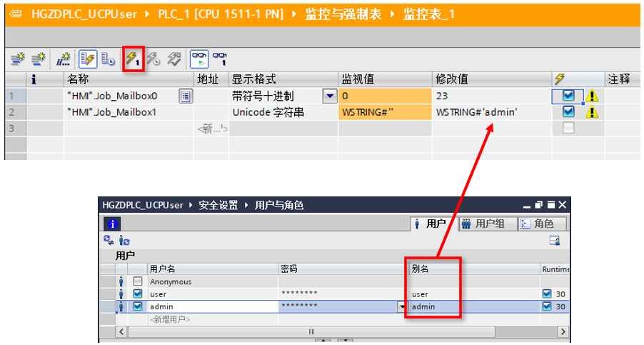
Task: Toggle checkbox for user account
Action: [x=138, y=294]
